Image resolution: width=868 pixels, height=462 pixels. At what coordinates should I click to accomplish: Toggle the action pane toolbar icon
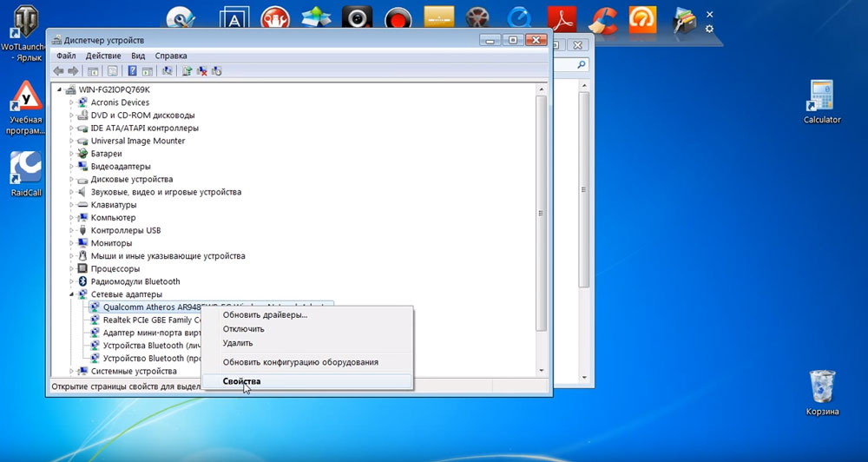point(148,71)
